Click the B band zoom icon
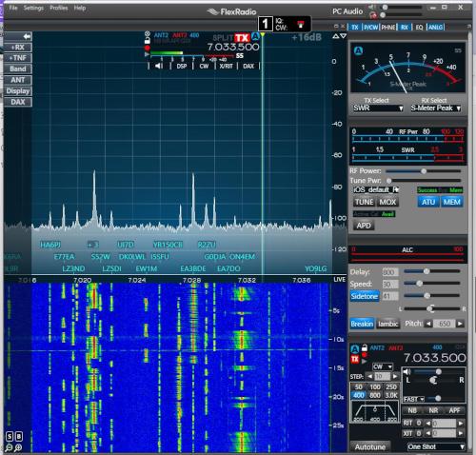The image size is (476, 455). coord(19,437)
